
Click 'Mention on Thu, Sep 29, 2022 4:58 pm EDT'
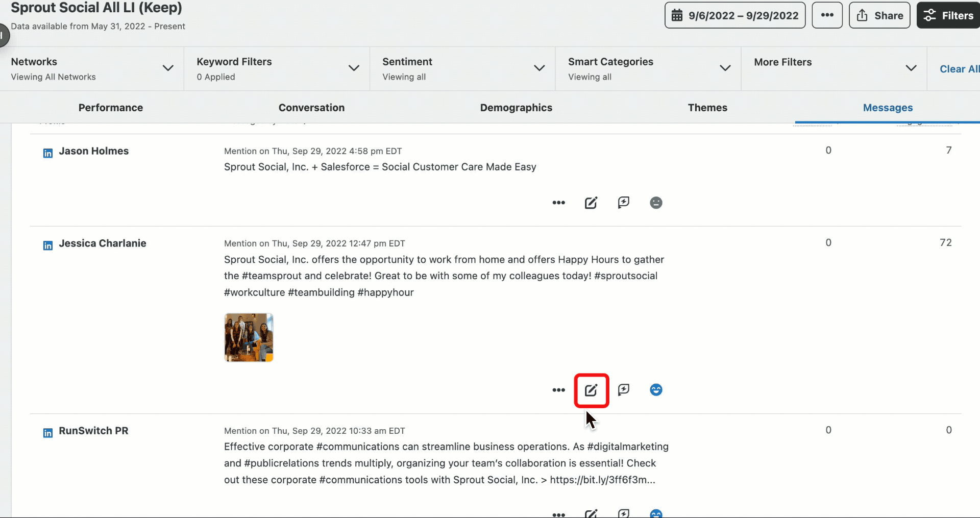(313, 151)
